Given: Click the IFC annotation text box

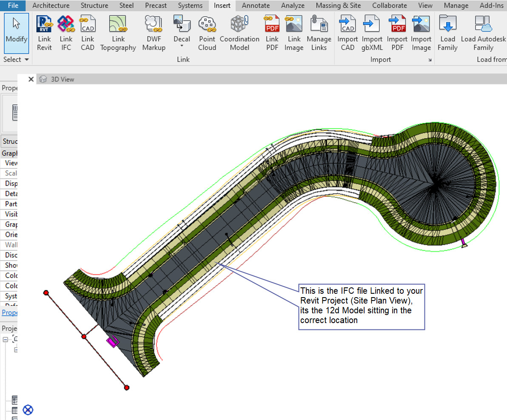Looking at the screenshot, I should (x=362, y=306).
